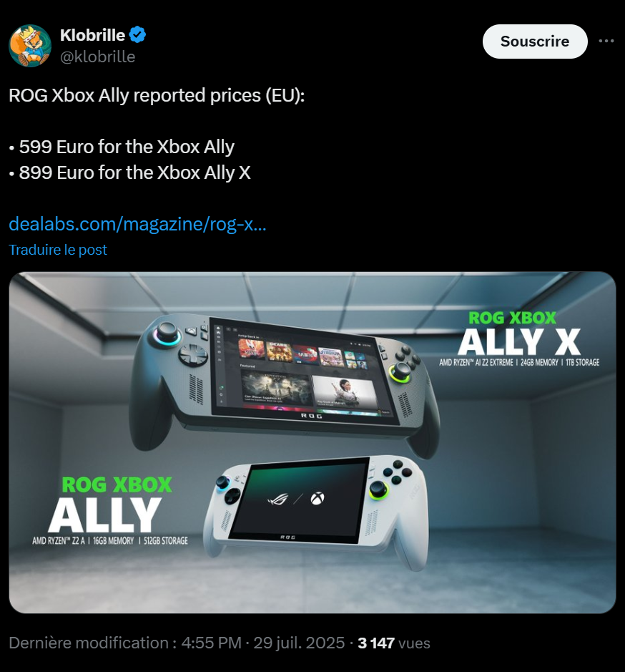The image size is (625, 672).
Task: Click the ROG eye logo on white handheld screen
Action: pos(277,499)
